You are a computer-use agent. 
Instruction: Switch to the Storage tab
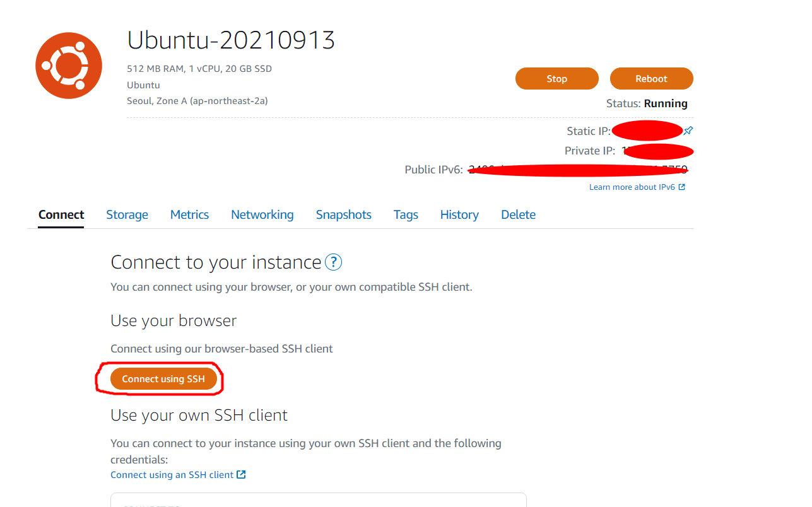coord(127,214)
